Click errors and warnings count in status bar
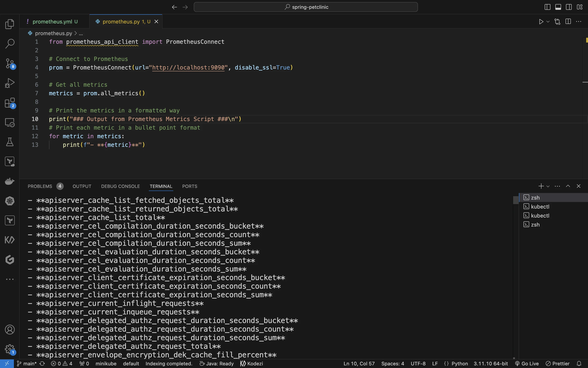 coord(62,364)
